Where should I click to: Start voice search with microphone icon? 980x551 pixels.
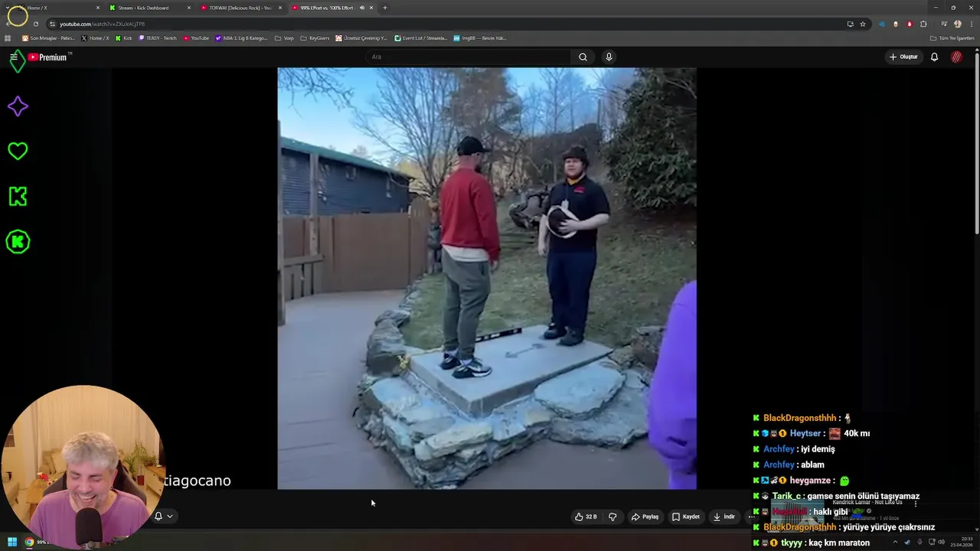pyautogui.click(x=609, y=57)
